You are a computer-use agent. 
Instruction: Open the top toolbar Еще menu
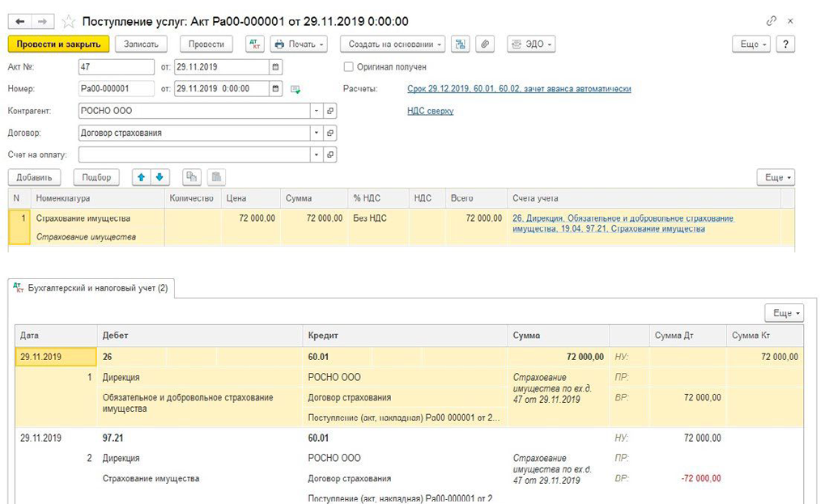tap(751, 44)
